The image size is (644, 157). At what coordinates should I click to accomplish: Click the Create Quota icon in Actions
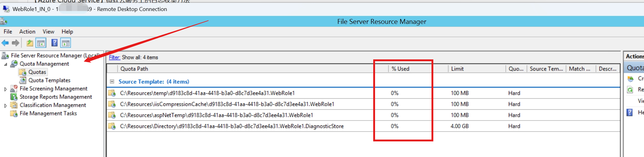631,79
